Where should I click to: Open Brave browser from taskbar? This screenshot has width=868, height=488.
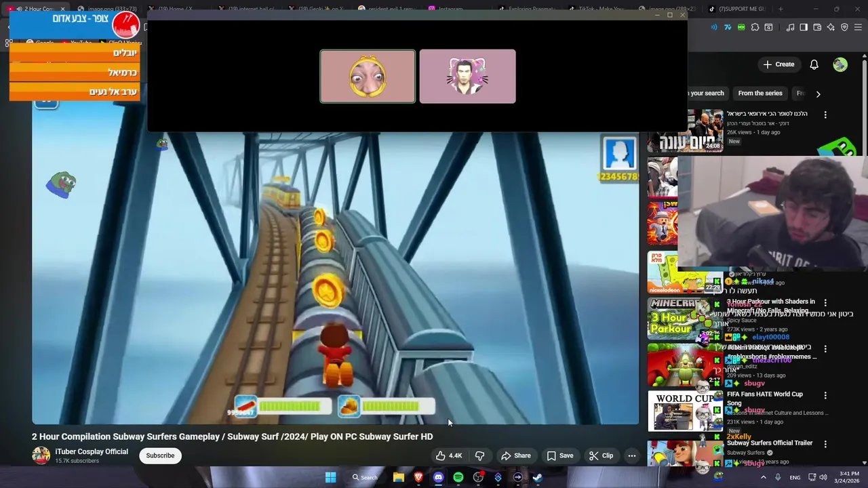[x=418, y=477]
